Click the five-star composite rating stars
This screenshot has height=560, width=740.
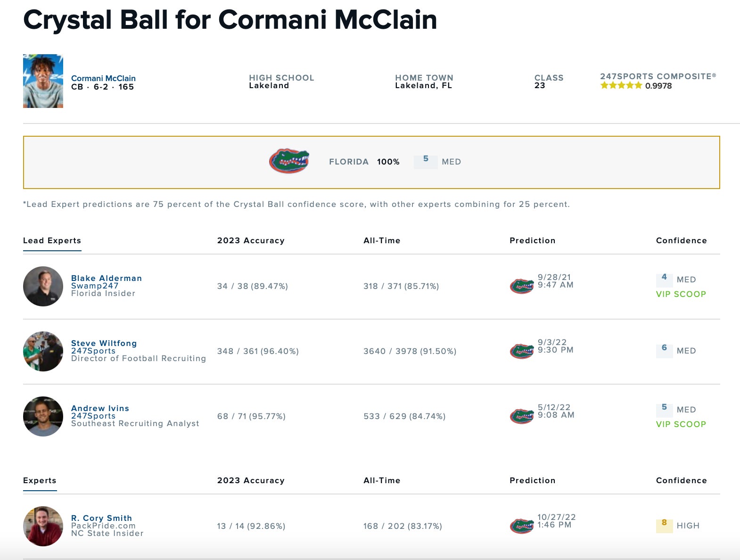(621, 86)
